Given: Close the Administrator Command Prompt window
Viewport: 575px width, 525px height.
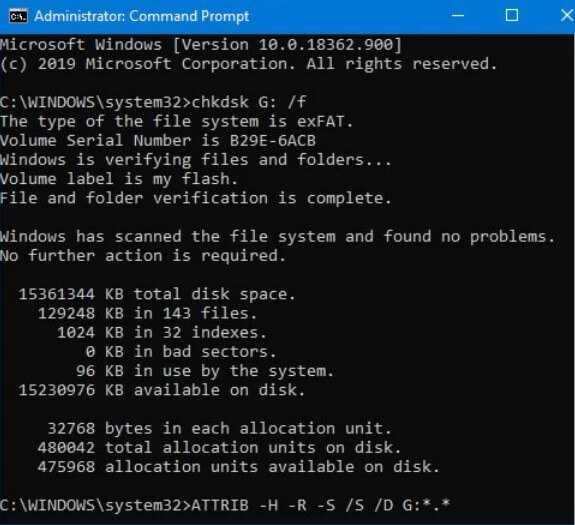Looking at the screenshot, I should (566, 16).
